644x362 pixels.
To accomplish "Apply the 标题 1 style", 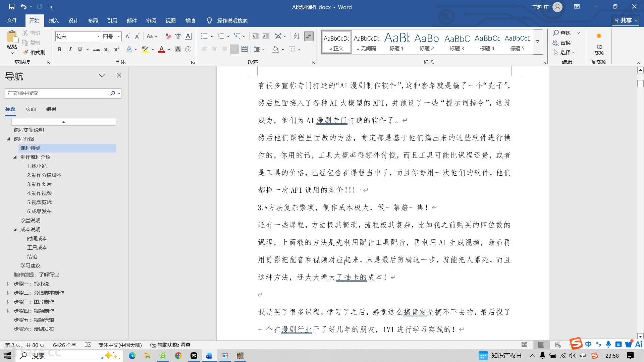I will point(396,42).
